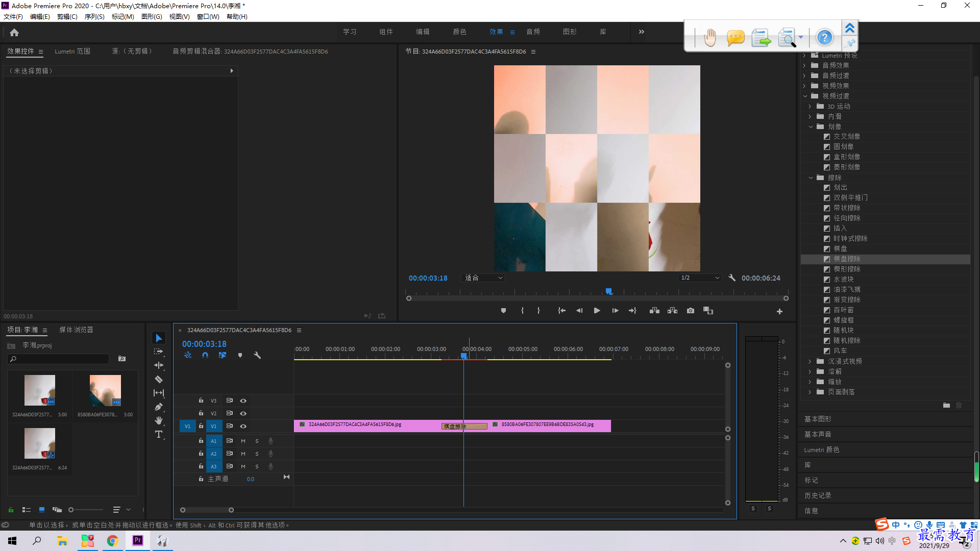Expand the 溶解 folder
980x551 pixels.
pos(810,371)
